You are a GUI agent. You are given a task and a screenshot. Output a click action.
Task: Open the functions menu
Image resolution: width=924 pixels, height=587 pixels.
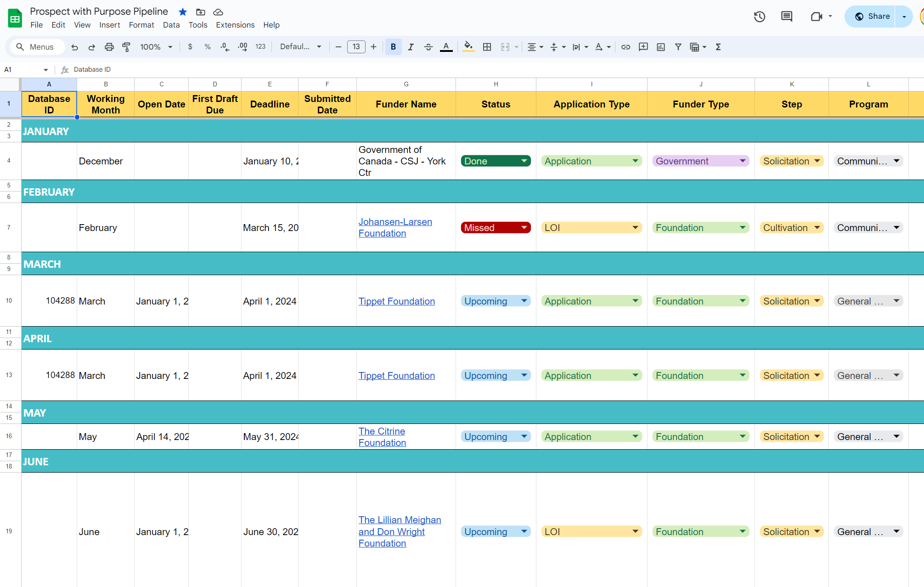[x=718, y=46]
